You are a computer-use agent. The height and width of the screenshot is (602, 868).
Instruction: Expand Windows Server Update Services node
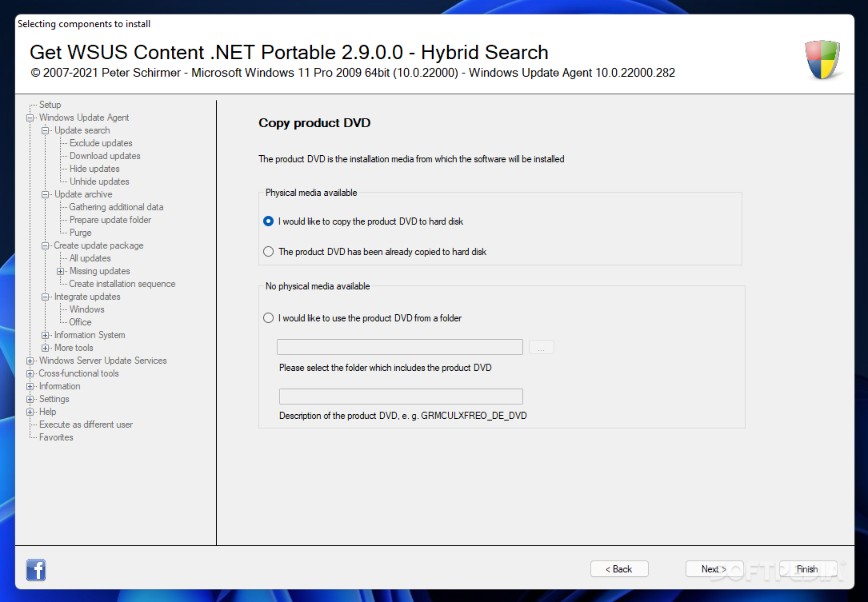click(30, 361)
